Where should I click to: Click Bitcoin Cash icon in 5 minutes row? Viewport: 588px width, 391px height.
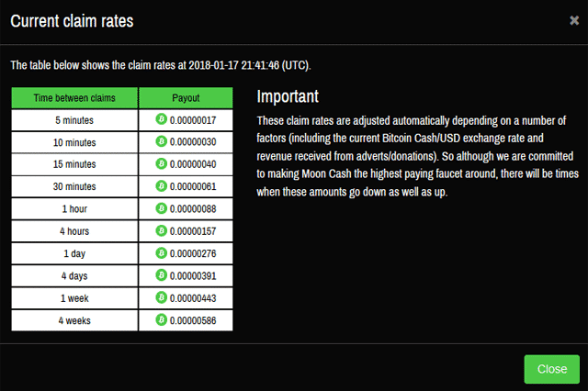[x=162, y=119]
